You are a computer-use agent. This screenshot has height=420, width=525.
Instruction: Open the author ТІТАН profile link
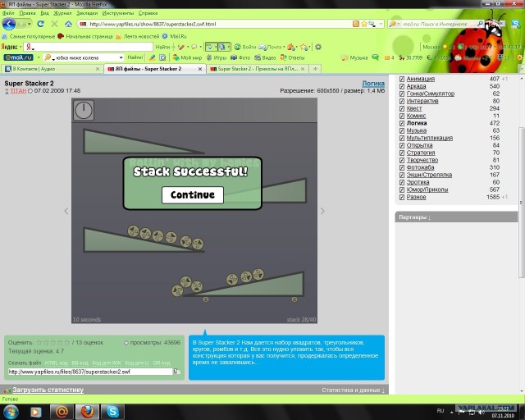(18, 91)
